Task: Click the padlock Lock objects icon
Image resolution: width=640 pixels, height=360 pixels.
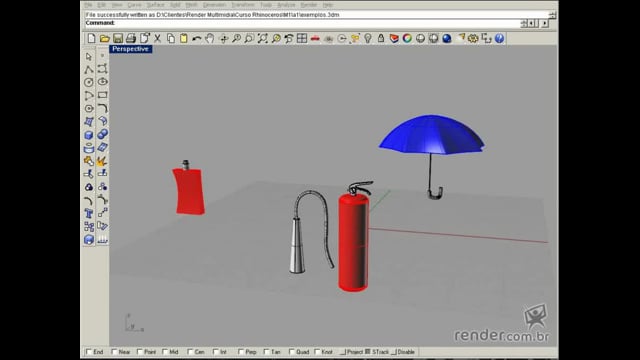Action: tap(381, 38)
